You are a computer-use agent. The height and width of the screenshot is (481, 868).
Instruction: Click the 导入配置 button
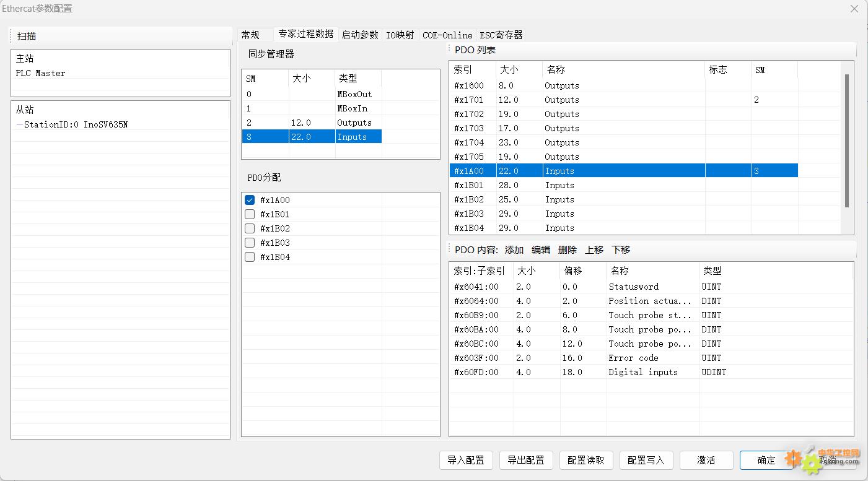pos(466,460)
